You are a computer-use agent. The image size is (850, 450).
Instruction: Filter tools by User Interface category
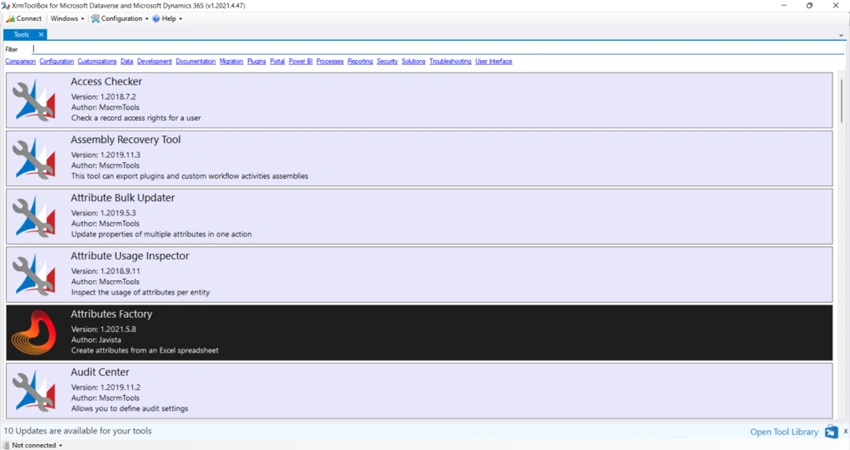pyautogui.click(x=494, y=61)
